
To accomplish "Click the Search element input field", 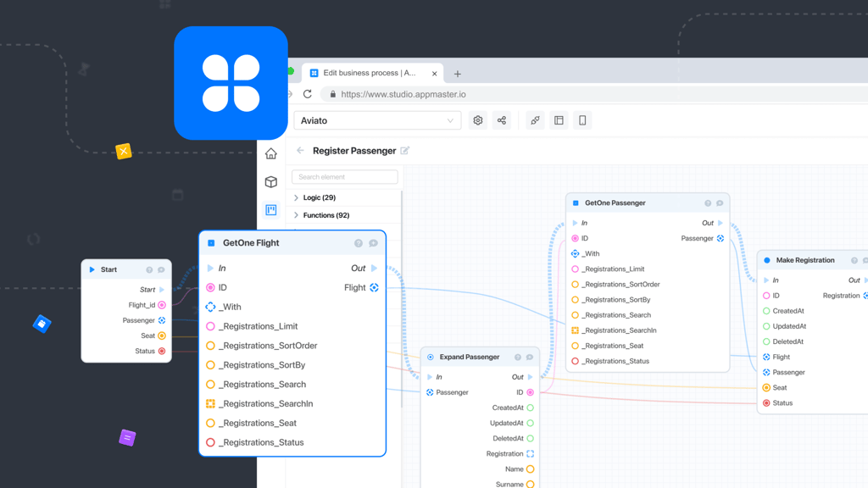I will coord(345,177).
